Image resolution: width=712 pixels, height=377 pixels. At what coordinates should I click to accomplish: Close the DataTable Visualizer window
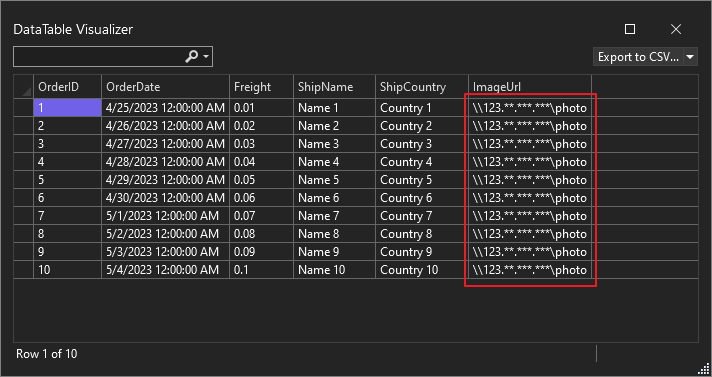[x=676, y=29]
